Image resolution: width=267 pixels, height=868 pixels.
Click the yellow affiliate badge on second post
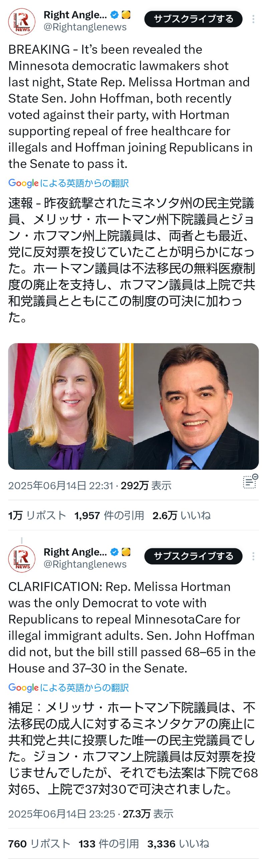click(x=126, y=552)
